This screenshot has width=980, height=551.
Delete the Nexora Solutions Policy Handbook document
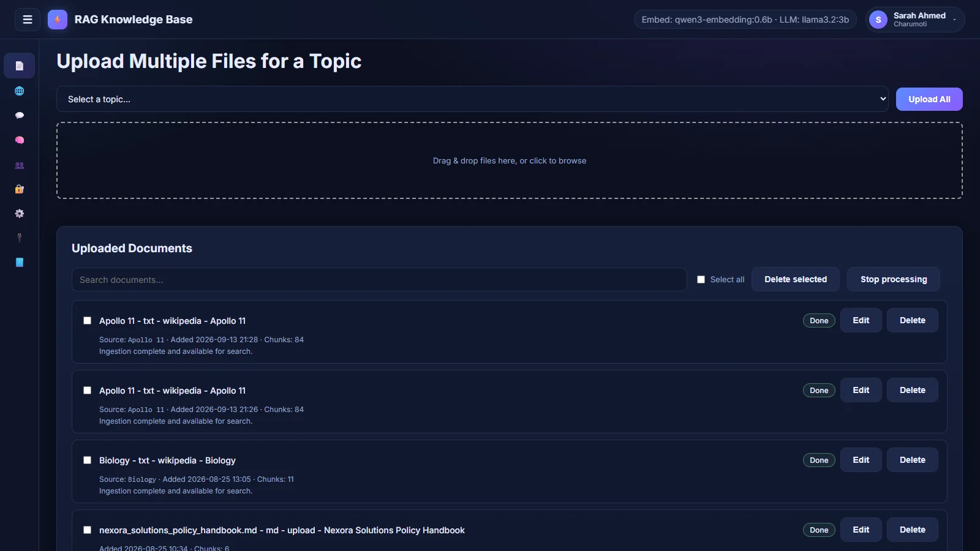coord(913,530)
